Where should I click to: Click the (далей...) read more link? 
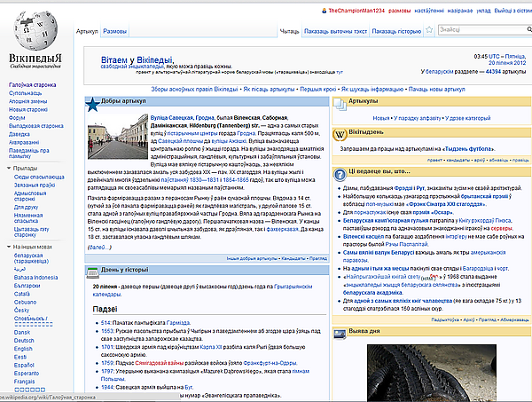pos(99,248)
